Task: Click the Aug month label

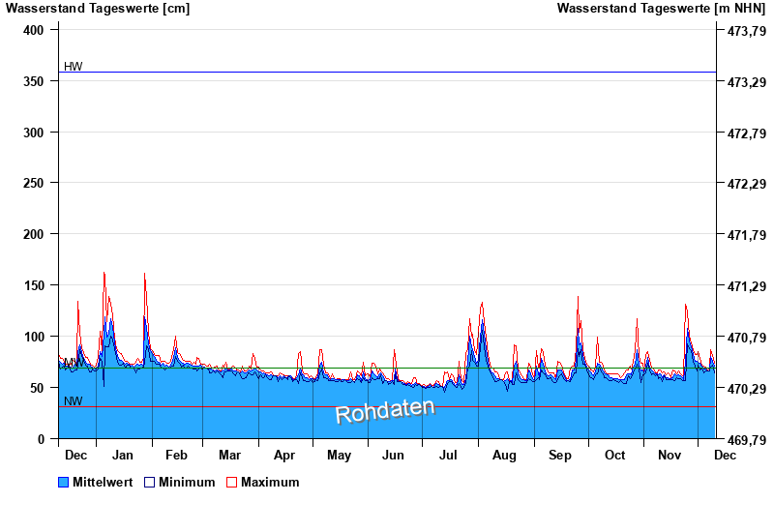Action: click(504, 455)
